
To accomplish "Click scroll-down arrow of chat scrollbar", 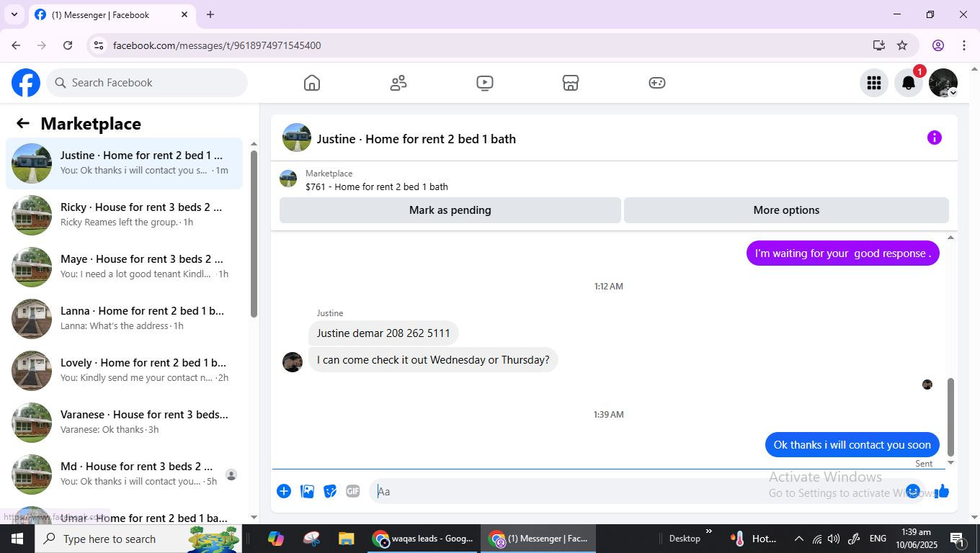I will [x=950, y=463].
